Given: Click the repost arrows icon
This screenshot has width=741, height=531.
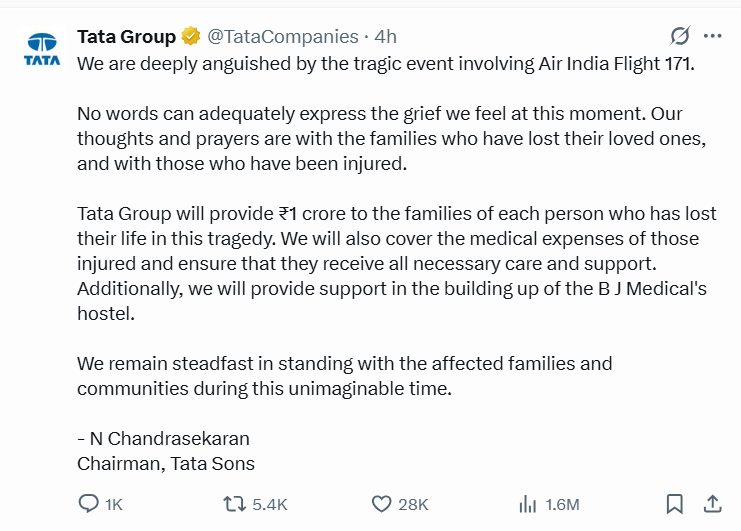Looking at the screenshot, I should tap(234, 504).
